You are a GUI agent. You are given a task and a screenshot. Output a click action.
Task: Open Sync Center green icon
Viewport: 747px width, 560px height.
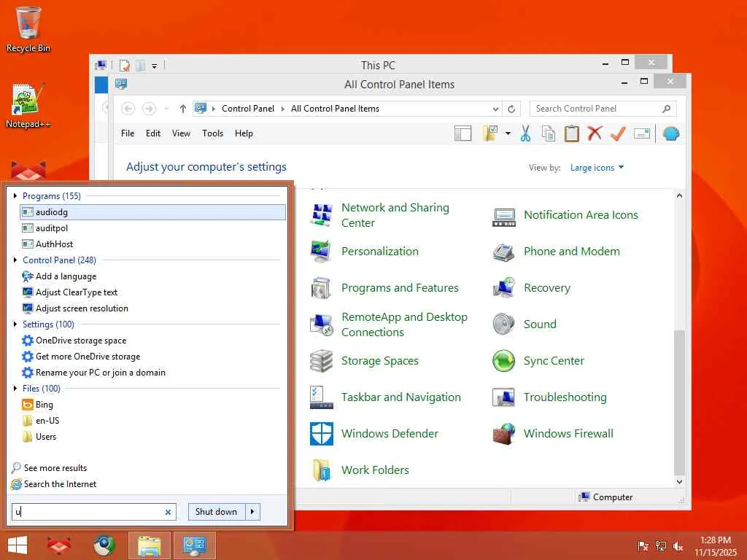click(503, 360)
